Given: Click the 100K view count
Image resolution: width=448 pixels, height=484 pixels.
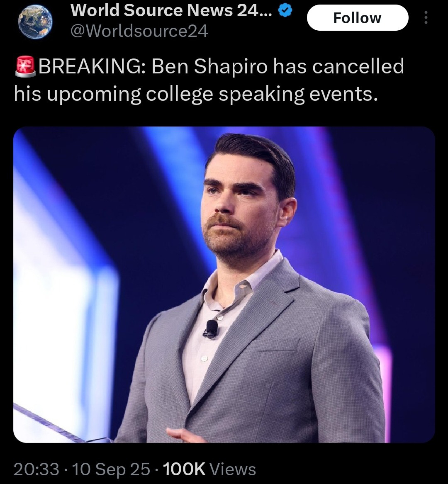Looking at the screenshot, I should 184,469.
